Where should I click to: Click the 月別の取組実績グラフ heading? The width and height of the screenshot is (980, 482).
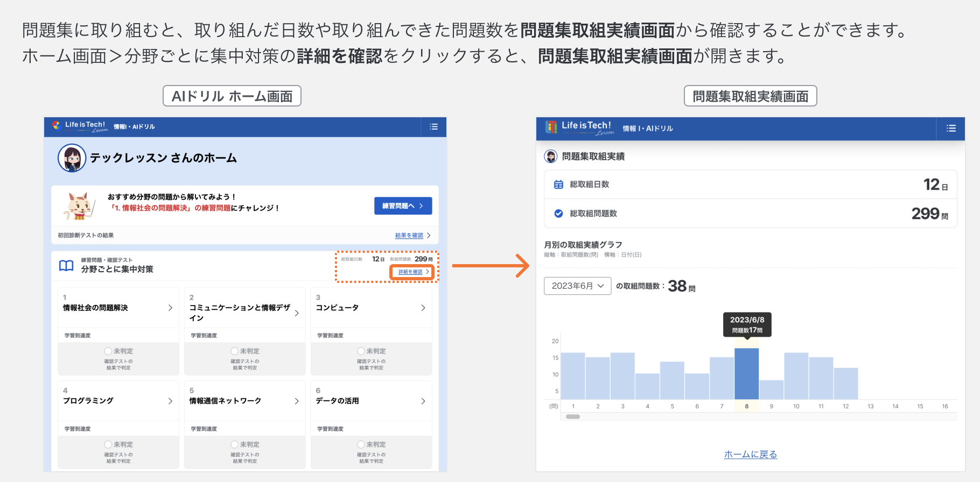coord(583,245)
